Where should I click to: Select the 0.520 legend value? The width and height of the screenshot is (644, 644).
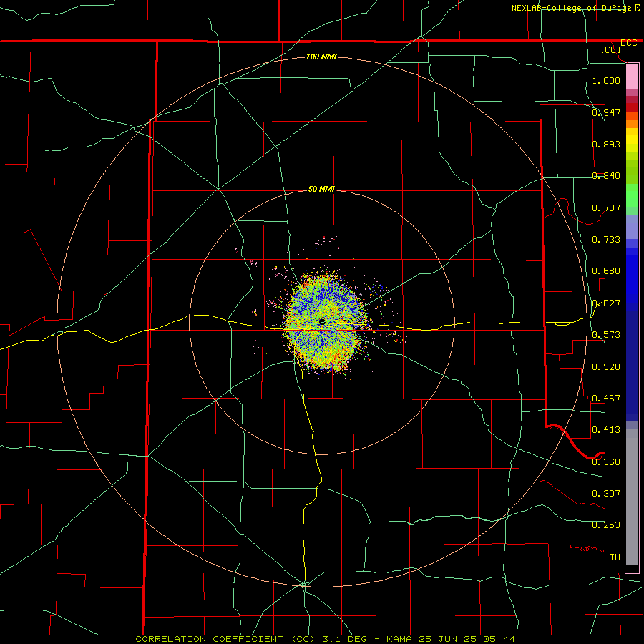606,366
